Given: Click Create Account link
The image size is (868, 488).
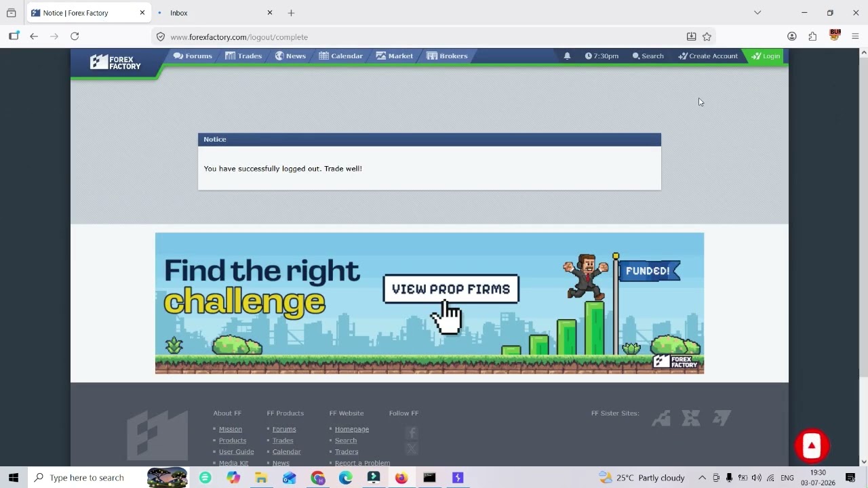Looking at the screenshot, I should (x=708, y=56).
